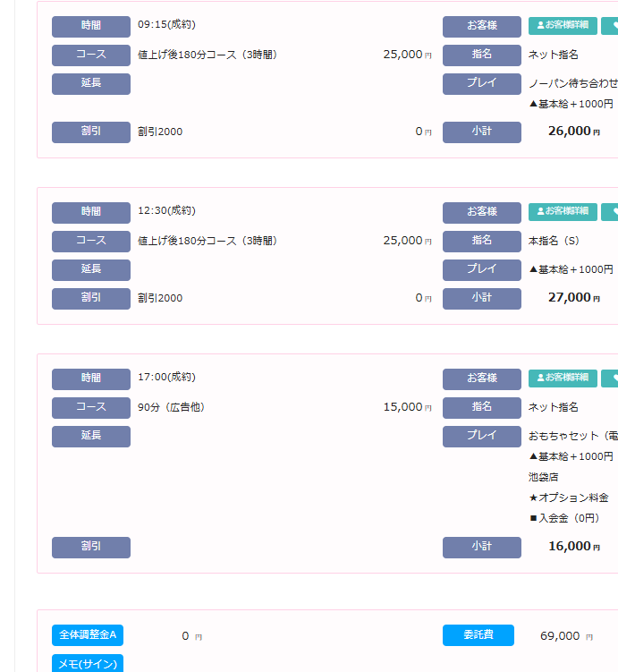
Task: Open お客様詳細 for the 12:30 booking
Action: tap(563, 212)
